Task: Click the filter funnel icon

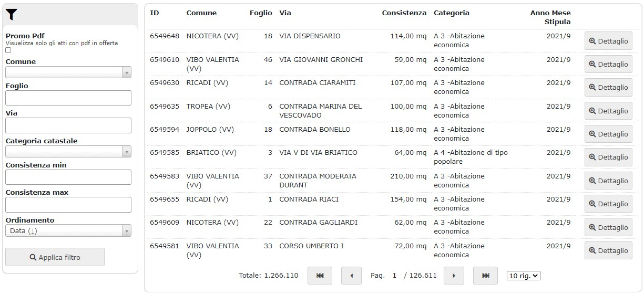Action: pos(12,15)
